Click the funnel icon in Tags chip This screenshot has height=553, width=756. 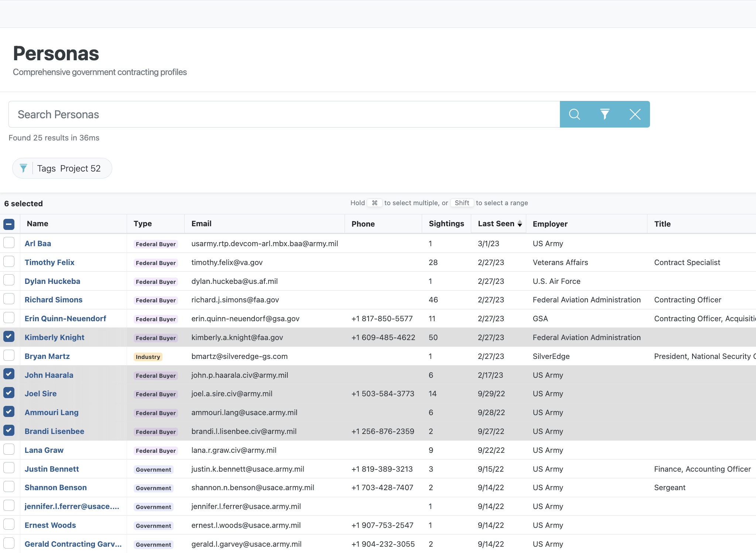point(23,169)
